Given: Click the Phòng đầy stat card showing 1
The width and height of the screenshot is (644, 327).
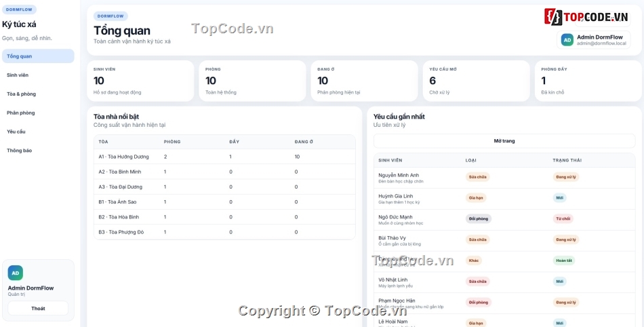Looking at the screenshot, I should pos(588,81).
